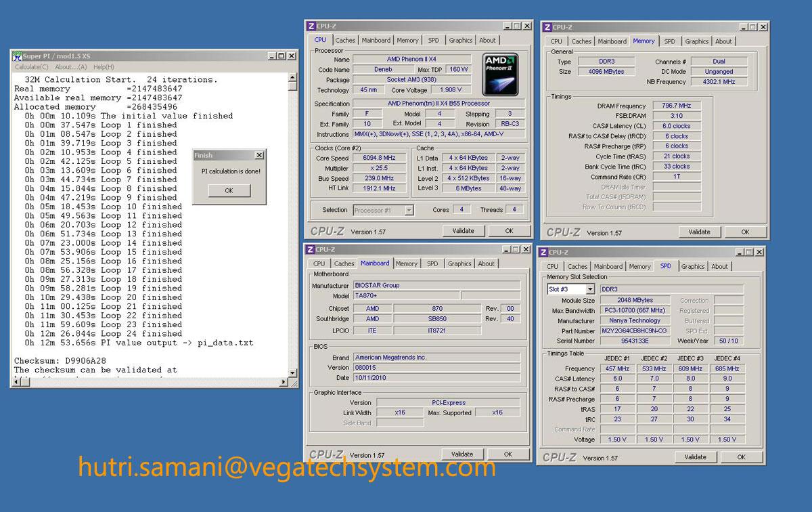Select SPD tab in the Mainboard window
Image resolution: width=812 pixels, height=512 pixels.
[432, 263]
